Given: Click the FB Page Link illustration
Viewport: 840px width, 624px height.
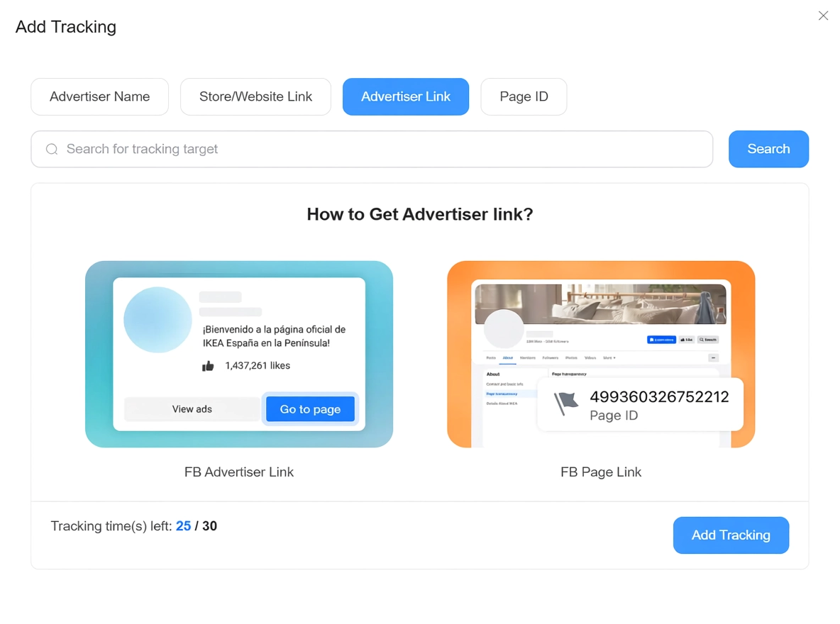Looking at the screenshot, I should point(601,355).
